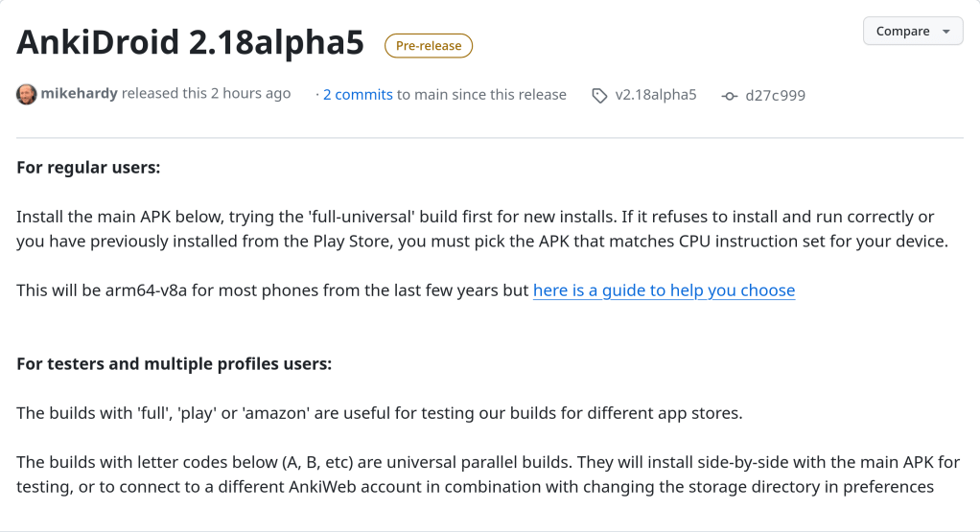Click the "to main since this release" text
980x532 pixels.
point(481,95)
